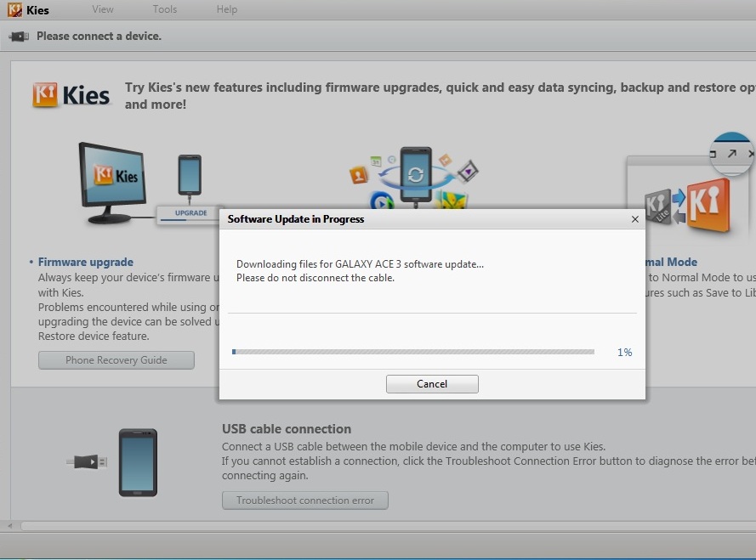Open the Tools menu
The height and width of the screenshot is (560, 756).
[164, 9]
